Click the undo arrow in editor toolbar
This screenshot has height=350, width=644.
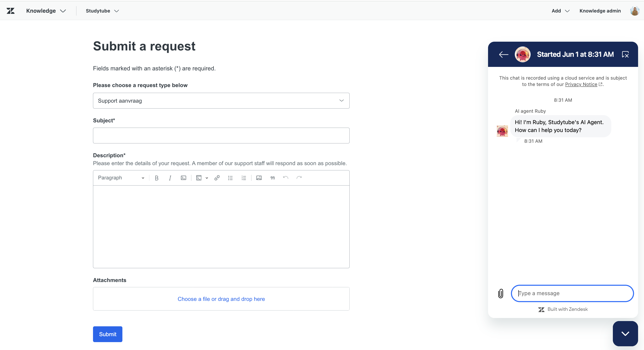coord(286,178)
